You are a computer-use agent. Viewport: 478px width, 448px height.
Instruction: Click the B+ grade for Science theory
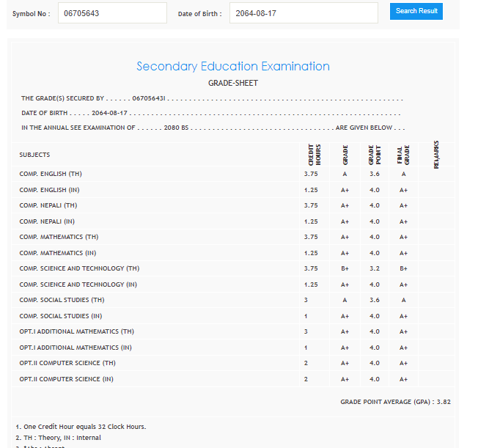[345, 268]
